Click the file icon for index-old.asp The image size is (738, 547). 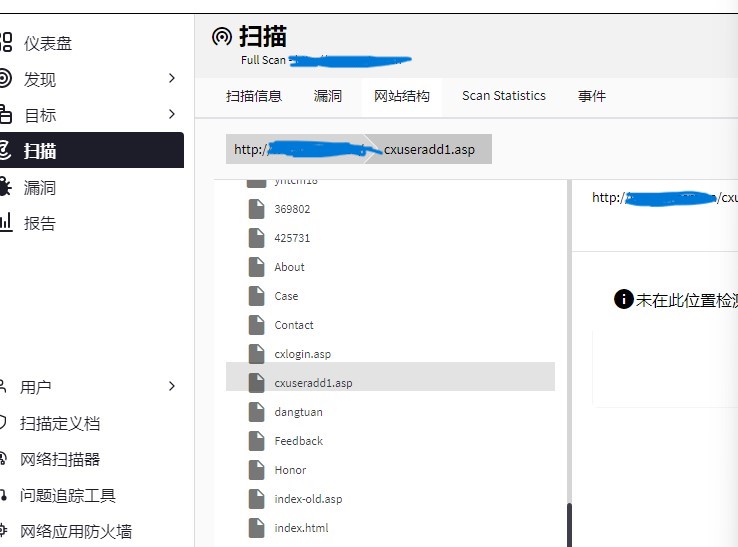coord(257,499)
